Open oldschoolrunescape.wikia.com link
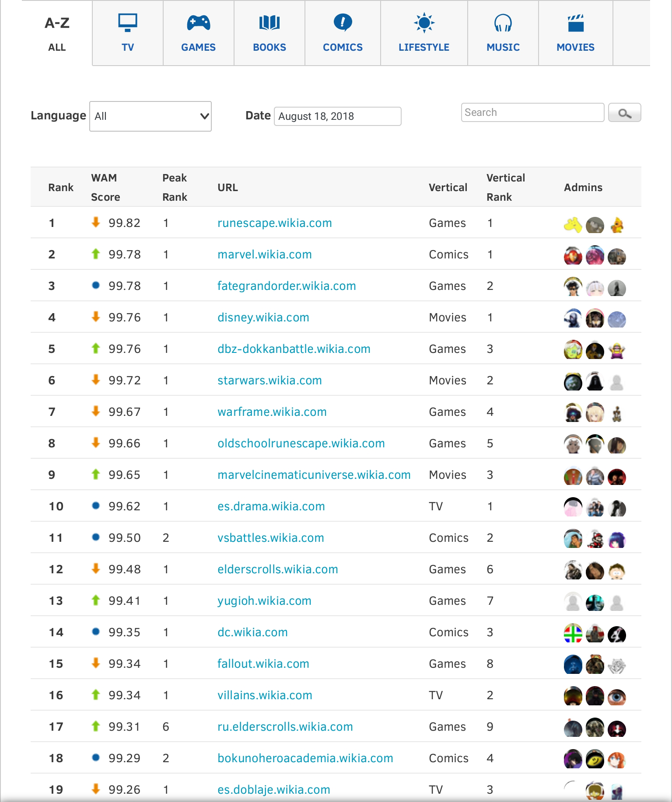 click(301, 443)
